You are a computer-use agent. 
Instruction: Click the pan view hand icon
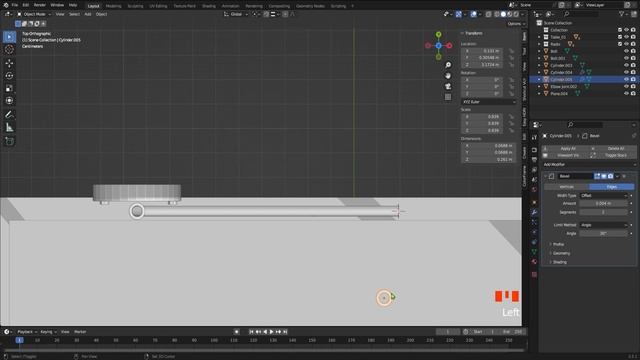pos(448,76)
